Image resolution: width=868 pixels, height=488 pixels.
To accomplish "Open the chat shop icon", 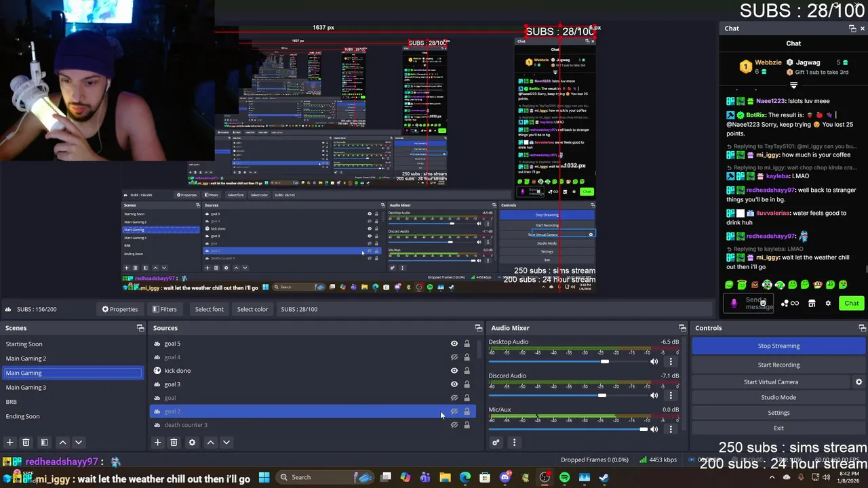I will tap(812, 304).
